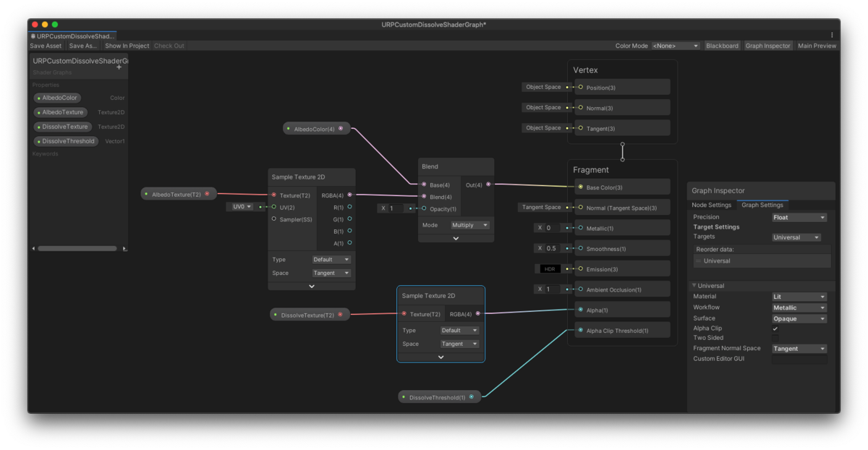The height and width of the screenshot is (450, 868).
Task: Enable the Two Sided checkbox
Action: (775, 338)
